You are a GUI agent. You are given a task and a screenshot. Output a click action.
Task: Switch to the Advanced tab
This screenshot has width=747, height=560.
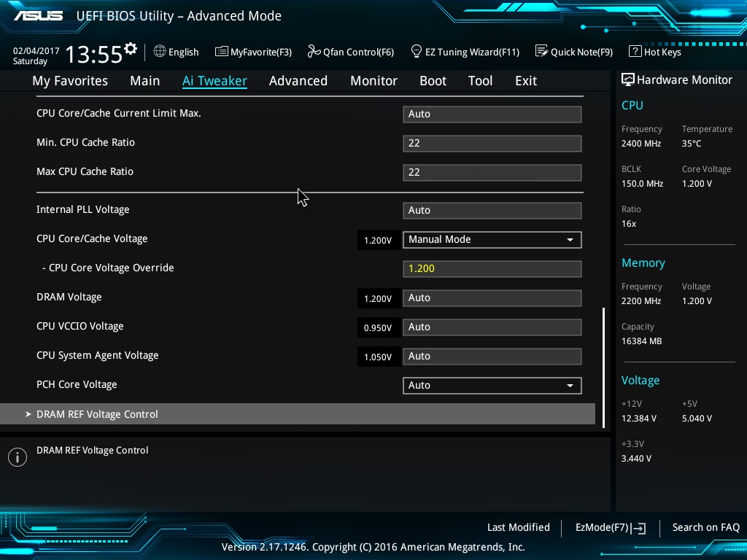(298, 81)
